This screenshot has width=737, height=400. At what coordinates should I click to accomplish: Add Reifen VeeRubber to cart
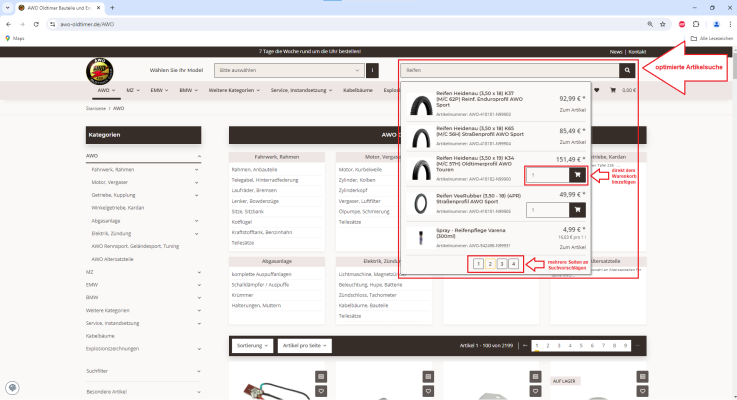click(577, 210)
